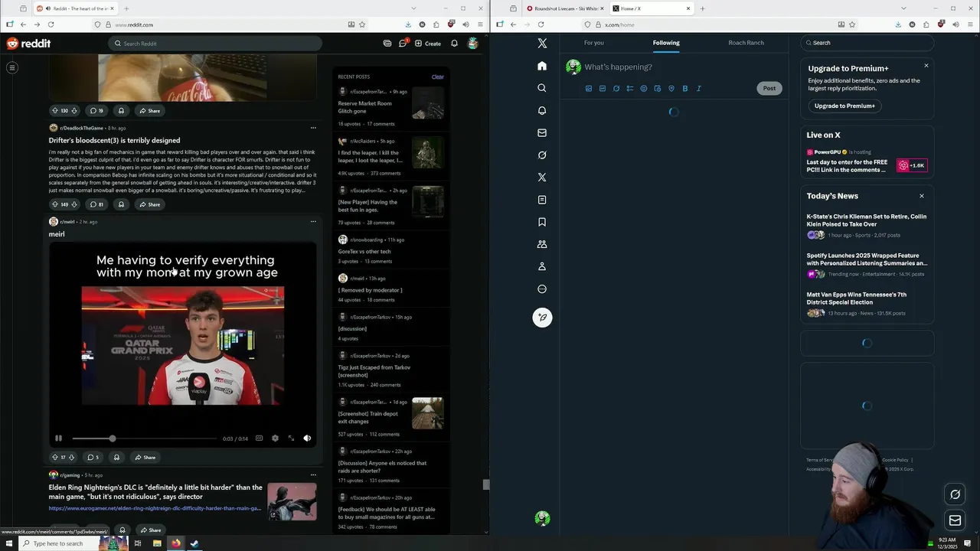Open Profile in X sidebar
This screenshot has width=980, height=551.
(x=542, y=266)
